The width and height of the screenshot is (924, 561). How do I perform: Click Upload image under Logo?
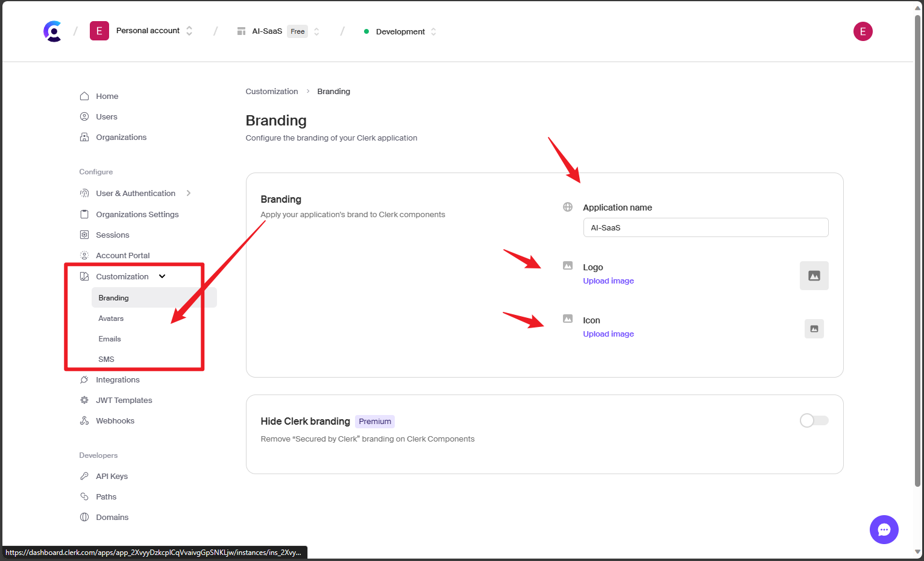[x=608, y=281]
